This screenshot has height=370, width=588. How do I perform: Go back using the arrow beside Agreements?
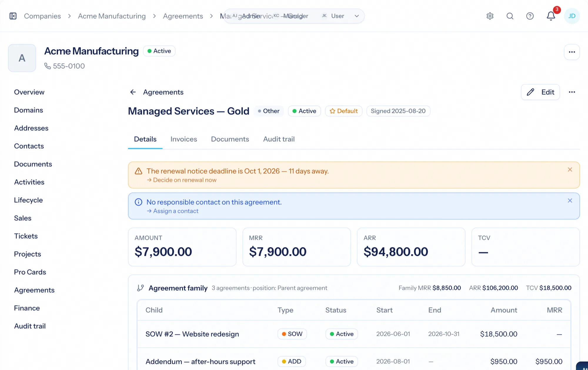coord(133,92)
